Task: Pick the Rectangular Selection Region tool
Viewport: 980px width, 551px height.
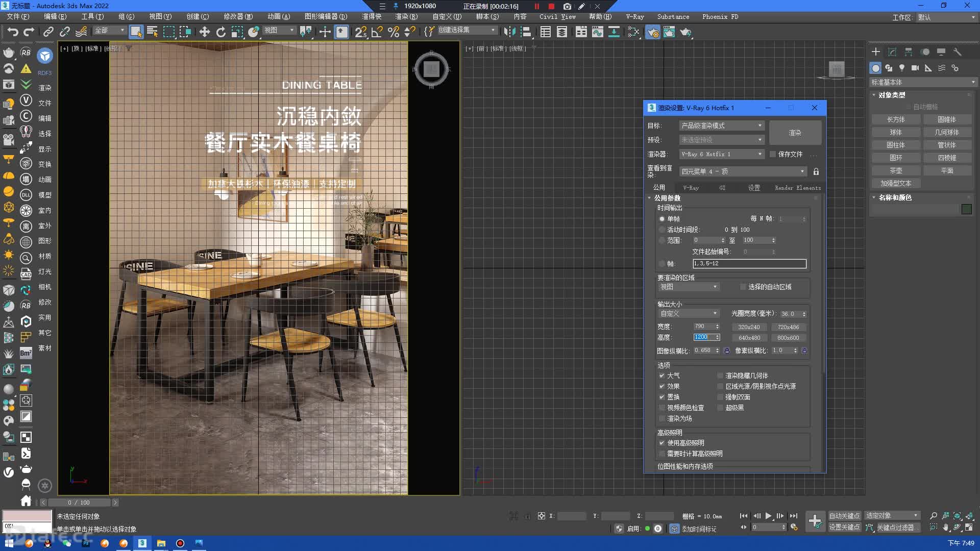Action: (x=168, y=32)
